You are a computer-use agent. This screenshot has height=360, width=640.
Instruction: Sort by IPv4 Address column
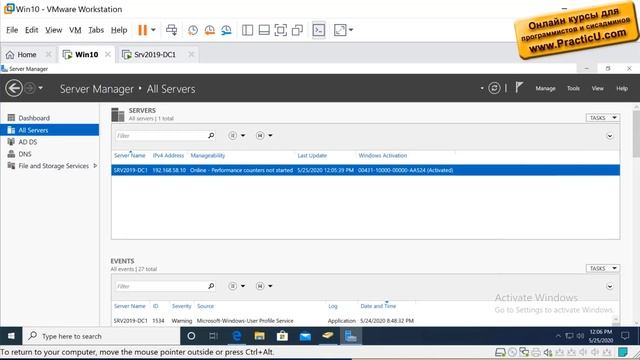click(x=168, y=156)
